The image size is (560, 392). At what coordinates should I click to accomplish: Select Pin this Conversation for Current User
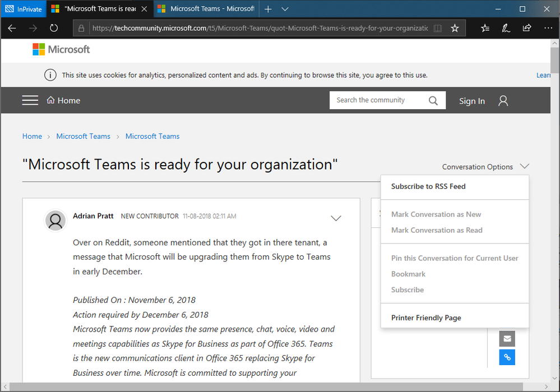point(455,258)
